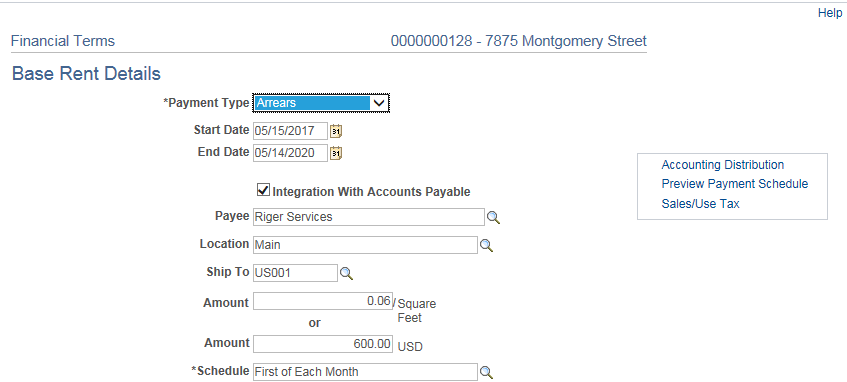This screenshot has width=847, height=382.
Task: Look up Location with magnifier icon
Action: pyautogui.click(x=487, y=246)
